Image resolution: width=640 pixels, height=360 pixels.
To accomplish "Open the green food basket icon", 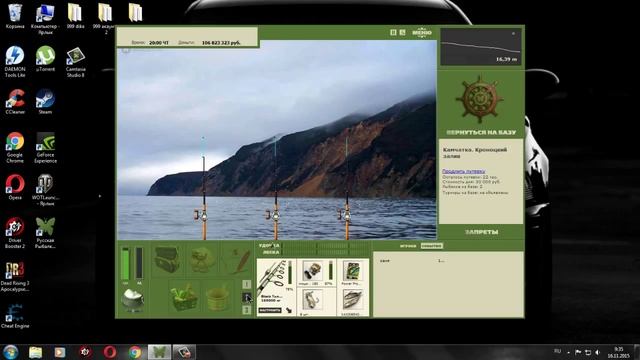I will 184,297.
